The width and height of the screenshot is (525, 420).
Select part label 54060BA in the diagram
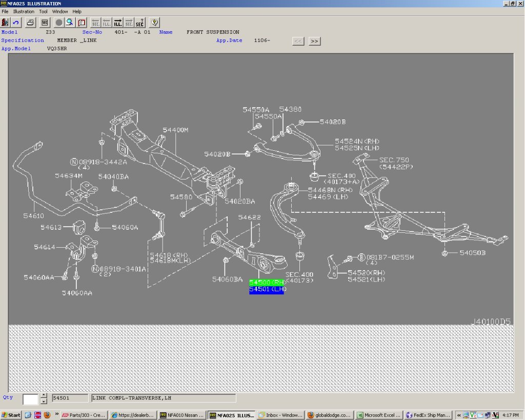tap(227, 279)
